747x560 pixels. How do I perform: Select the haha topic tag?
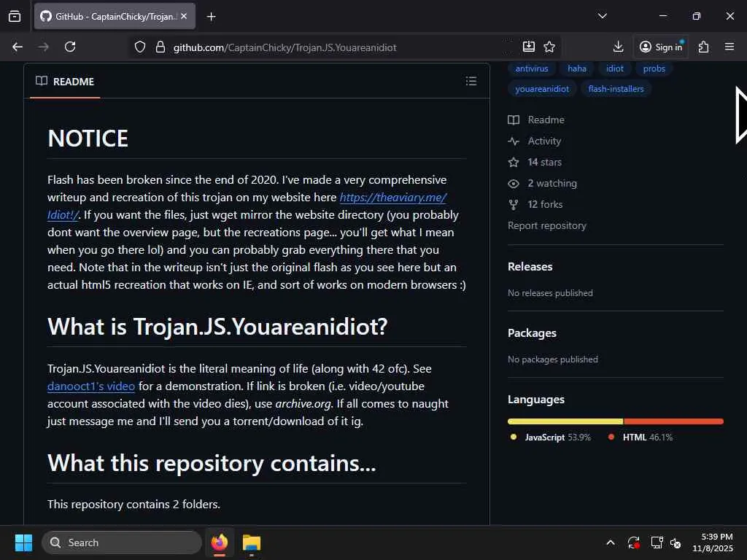(577, 69)
